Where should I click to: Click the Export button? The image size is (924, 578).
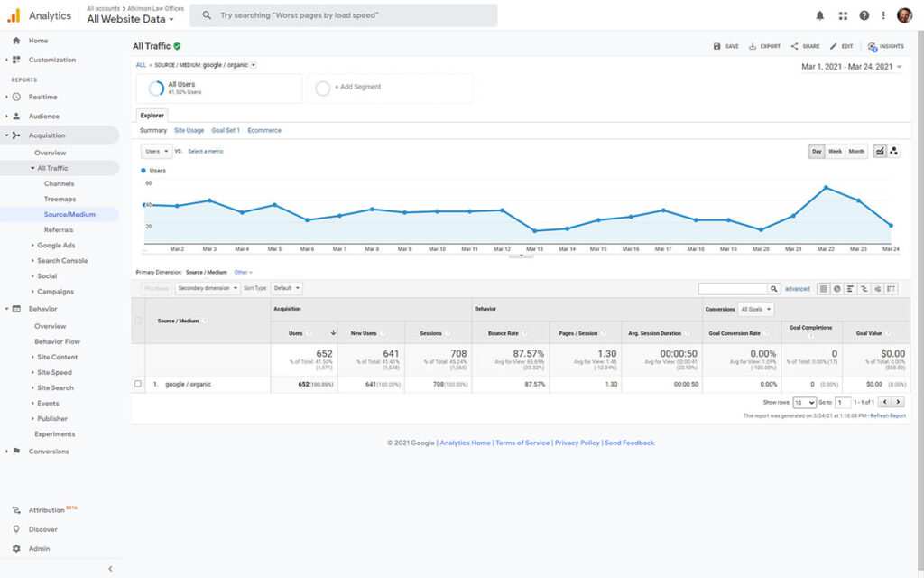pyautogui.click(x=765, y=46)
